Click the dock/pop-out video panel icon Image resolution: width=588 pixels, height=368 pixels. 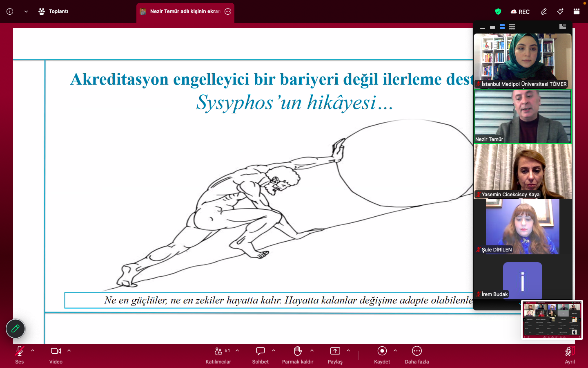(x=563, y=27)
